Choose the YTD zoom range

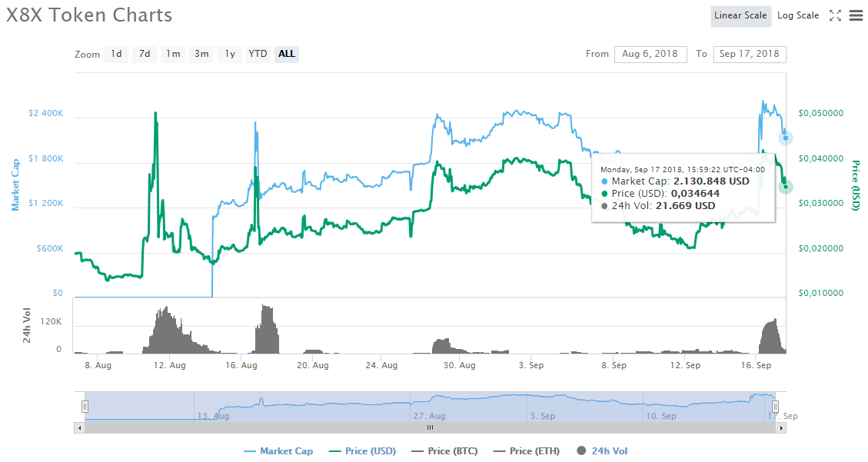coord(258,54)
